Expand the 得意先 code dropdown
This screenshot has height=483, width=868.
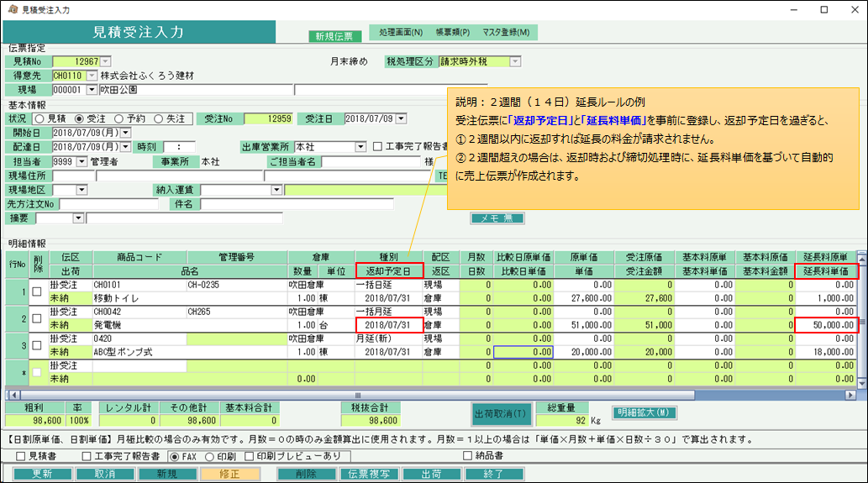92,76
